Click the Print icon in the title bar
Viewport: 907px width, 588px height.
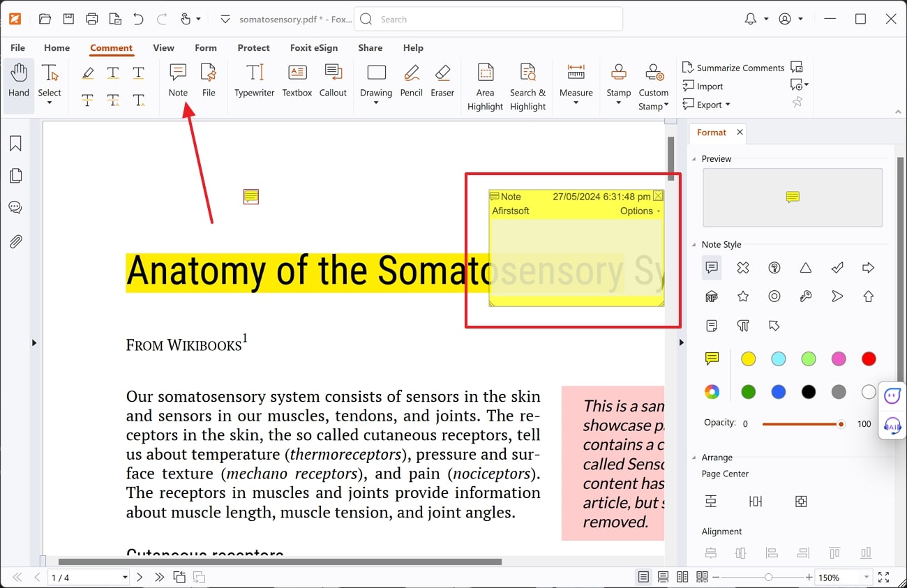[x=91, y=19]
